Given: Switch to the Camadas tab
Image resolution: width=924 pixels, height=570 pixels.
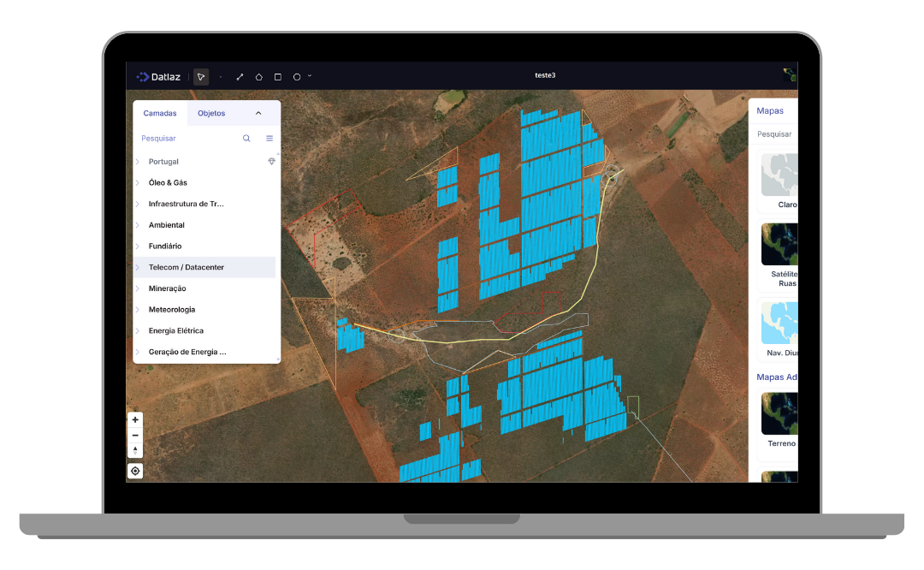Looking at the screenshot, I should (x=160, y=113).
